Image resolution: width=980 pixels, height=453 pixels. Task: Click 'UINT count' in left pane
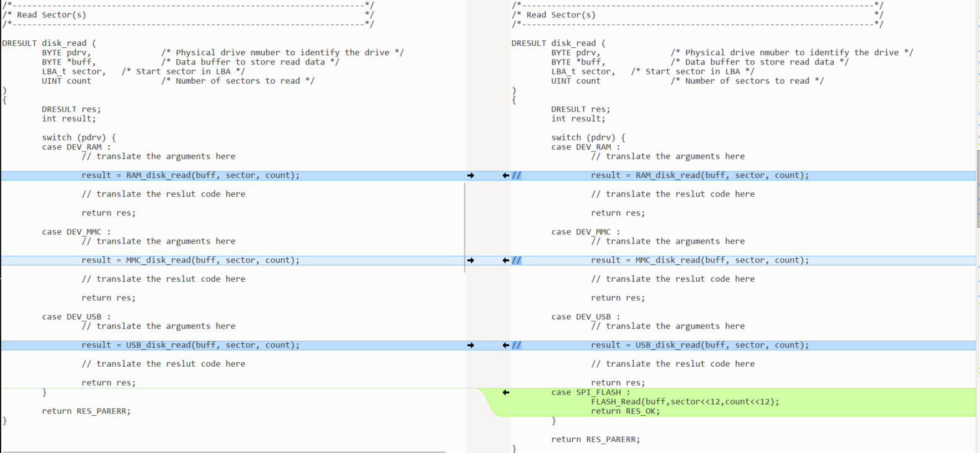click(x=66, y=81)
